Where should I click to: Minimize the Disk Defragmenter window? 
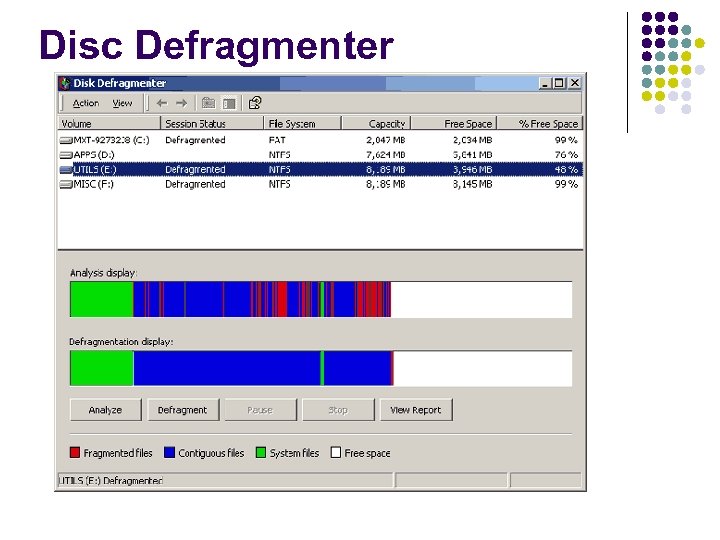pos(545,83)
